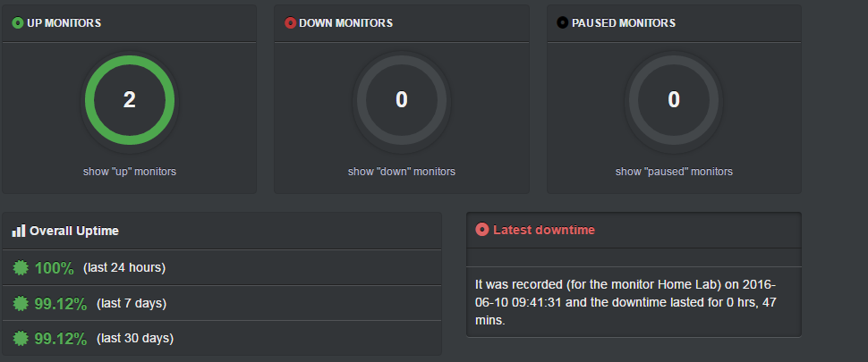Open the show "up" monitors link
The image size is (868, 362).
click(130, 172)
